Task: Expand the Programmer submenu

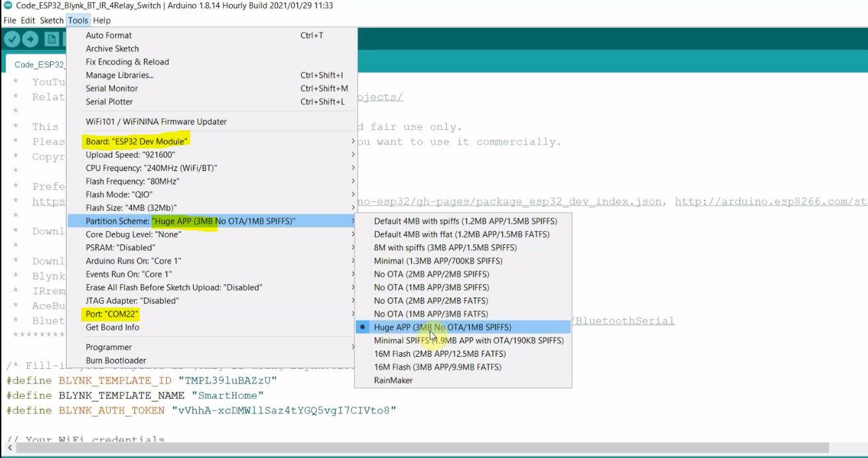Action: 212,347
